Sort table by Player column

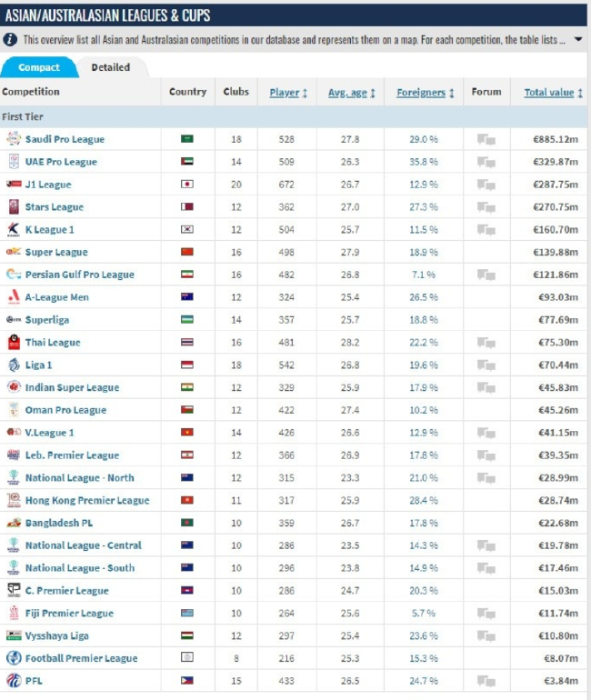pos(288,93)
